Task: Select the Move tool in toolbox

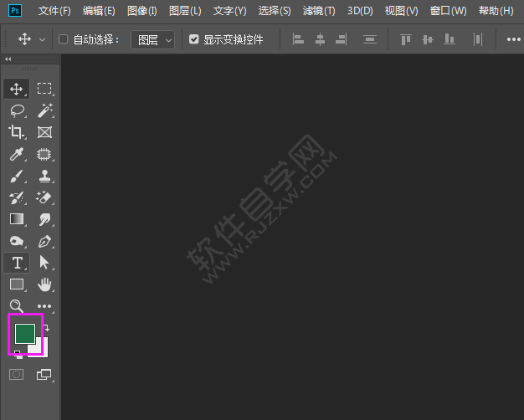Action: (x=17, y=89)
